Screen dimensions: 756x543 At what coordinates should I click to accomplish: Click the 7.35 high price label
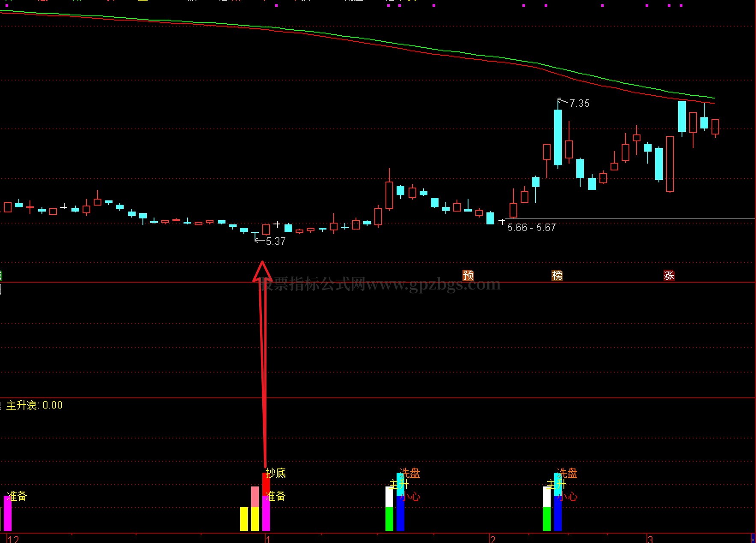[579, 103]
